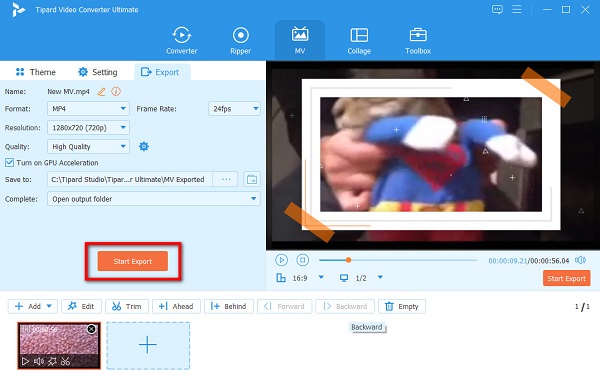Select the video clip thumbnail

59,346
